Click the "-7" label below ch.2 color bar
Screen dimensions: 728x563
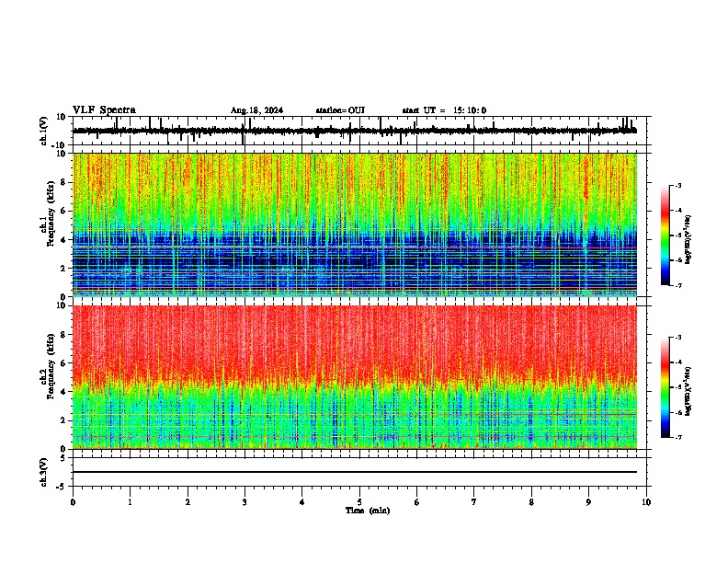pyautogui.click(x=677, y=437)
